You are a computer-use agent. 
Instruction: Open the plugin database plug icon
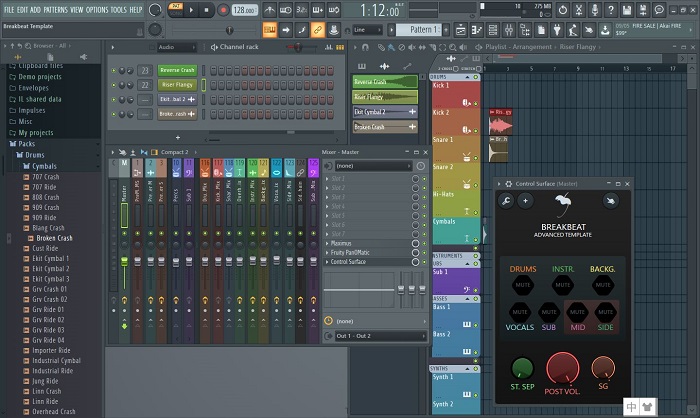(557, 30)
